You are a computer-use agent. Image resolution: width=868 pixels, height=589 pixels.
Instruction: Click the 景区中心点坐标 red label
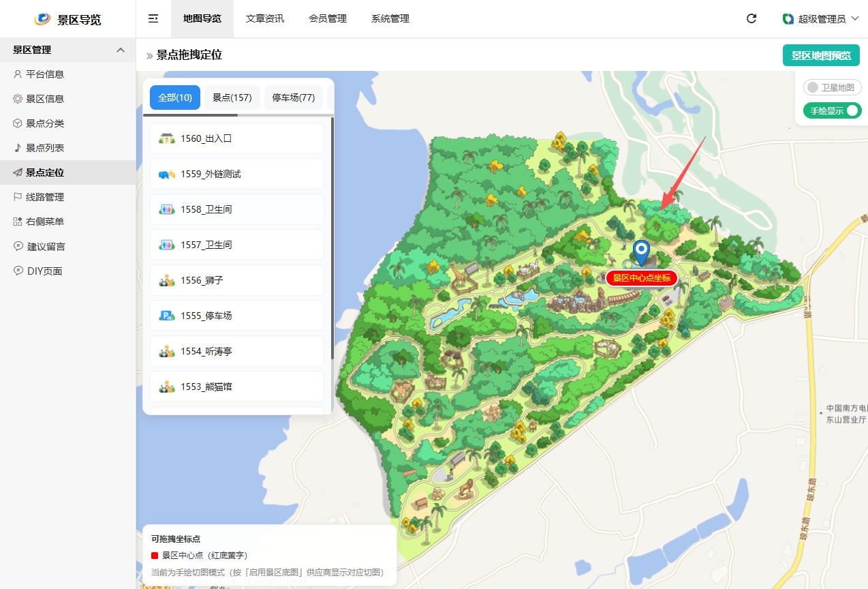(x=642, y=278)
